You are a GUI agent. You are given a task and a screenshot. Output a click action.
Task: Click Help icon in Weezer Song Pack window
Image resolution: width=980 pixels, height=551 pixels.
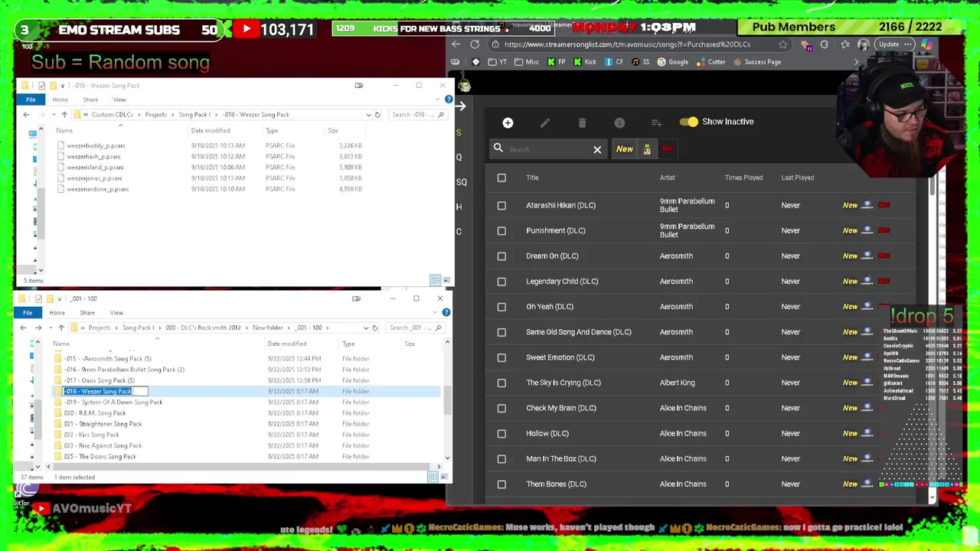[449, 99]
